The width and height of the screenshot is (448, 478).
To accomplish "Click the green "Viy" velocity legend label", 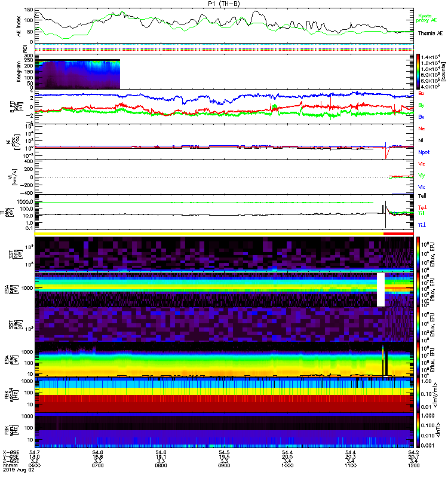I will (x=422, y=176).
